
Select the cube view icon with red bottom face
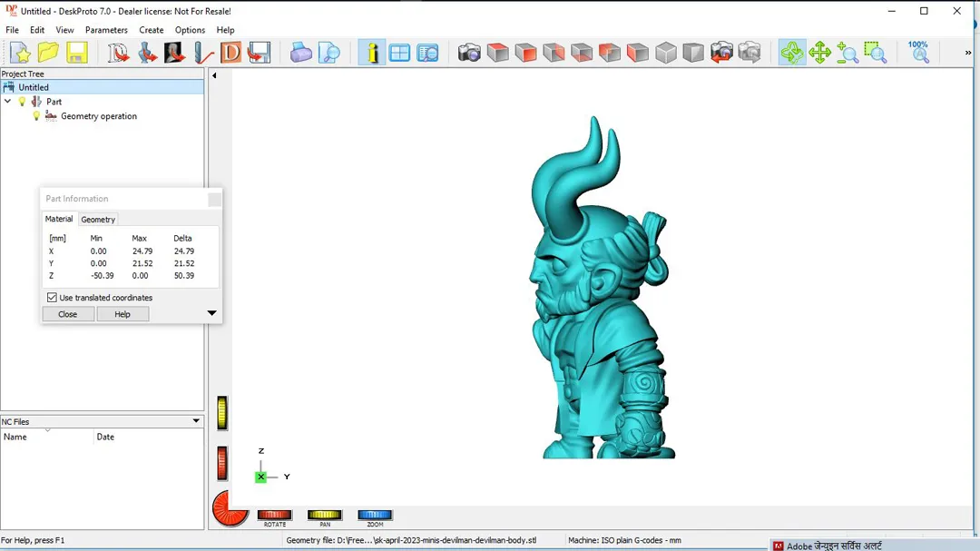point(582,53)
